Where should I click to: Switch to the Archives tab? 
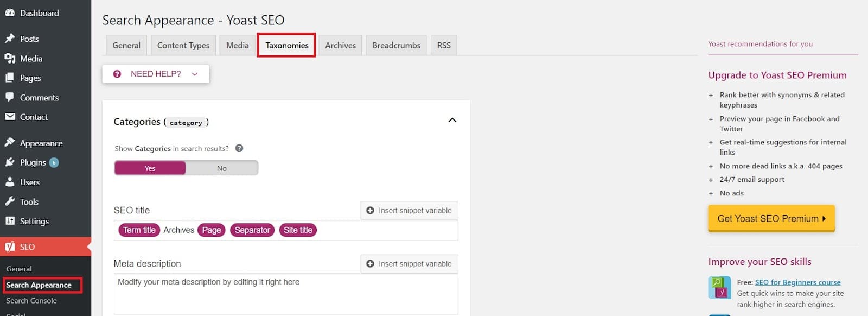click(341, 46)
